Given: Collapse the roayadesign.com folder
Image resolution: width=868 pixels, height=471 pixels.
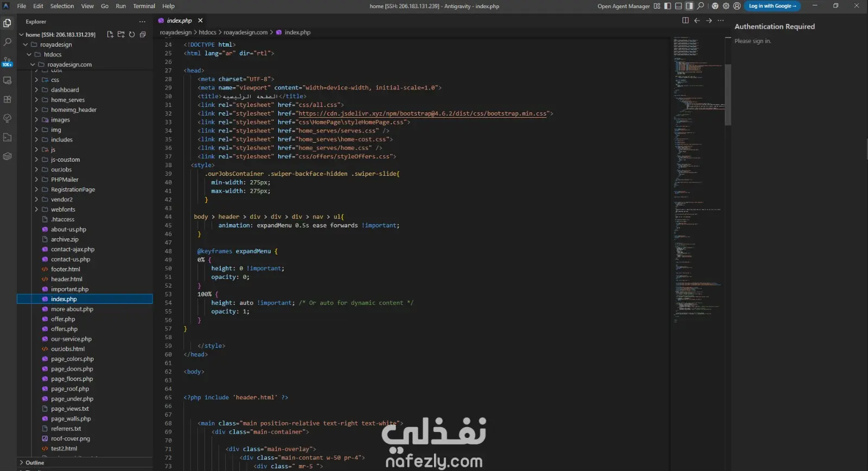Looking at the screenshot, I should pos(33,65).
